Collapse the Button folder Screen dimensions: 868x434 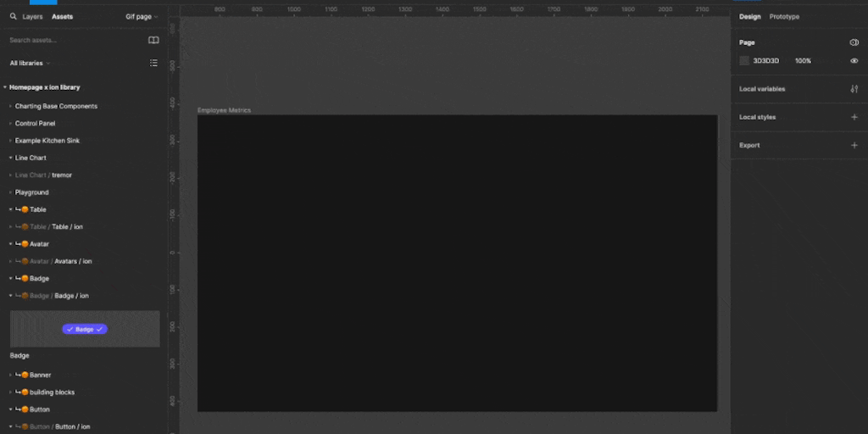pos(10,409)
